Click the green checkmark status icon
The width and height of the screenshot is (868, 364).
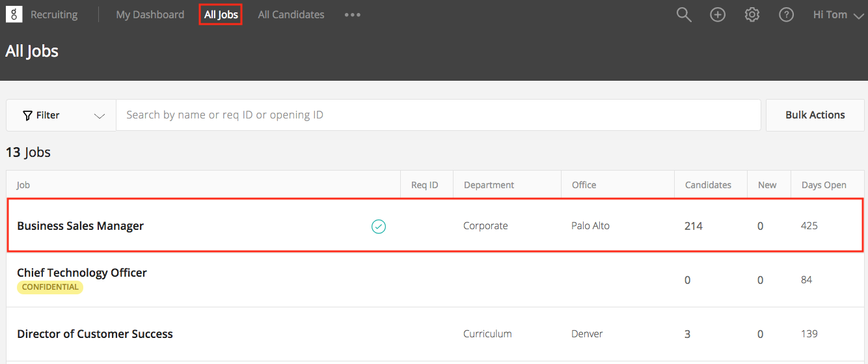point(379,227)
